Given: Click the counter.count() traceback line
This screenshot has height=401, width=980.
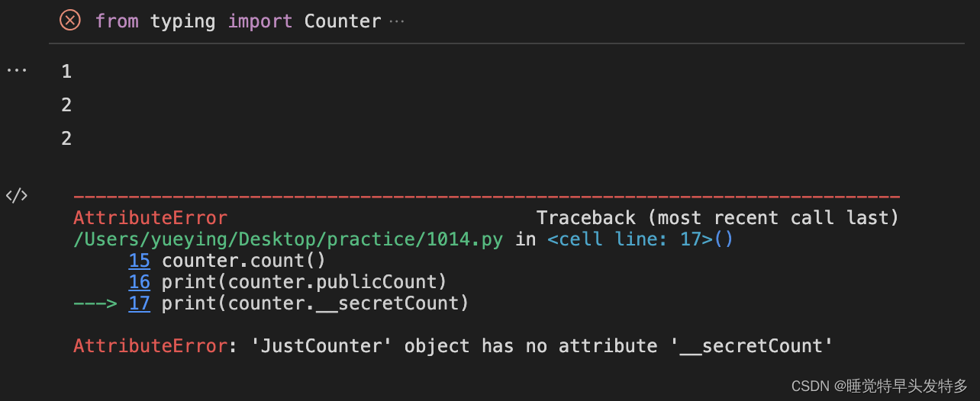Looking at the screenshot, I should coord(243,261).
